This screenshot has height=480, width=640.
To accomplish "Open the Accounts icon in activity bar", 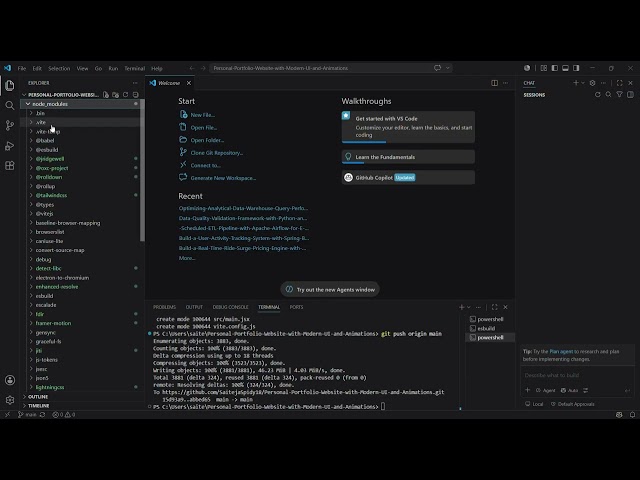I will point(10,380).
